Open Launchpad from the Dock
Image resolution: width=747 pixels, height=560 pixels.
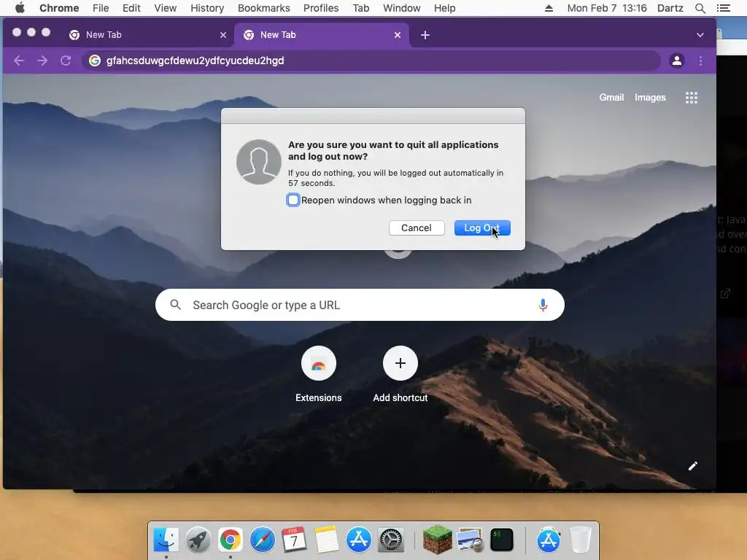coord(198,540)
